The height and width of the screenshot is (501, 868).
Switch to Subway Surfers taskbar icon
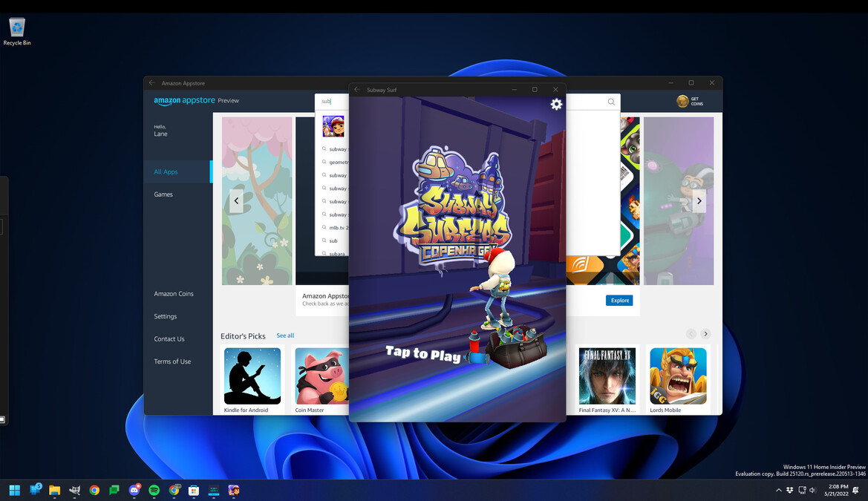(234, 490)
